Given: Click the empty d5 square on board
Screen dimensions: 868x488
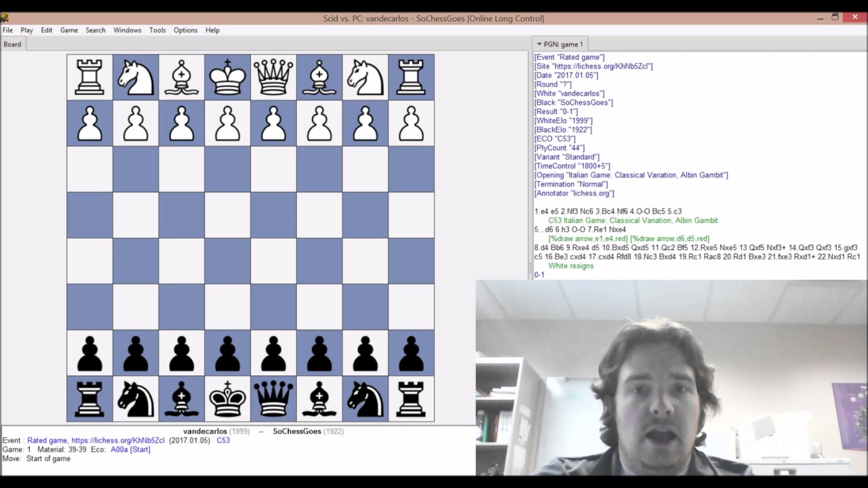Looking at the screenshot, I should 273,261.
